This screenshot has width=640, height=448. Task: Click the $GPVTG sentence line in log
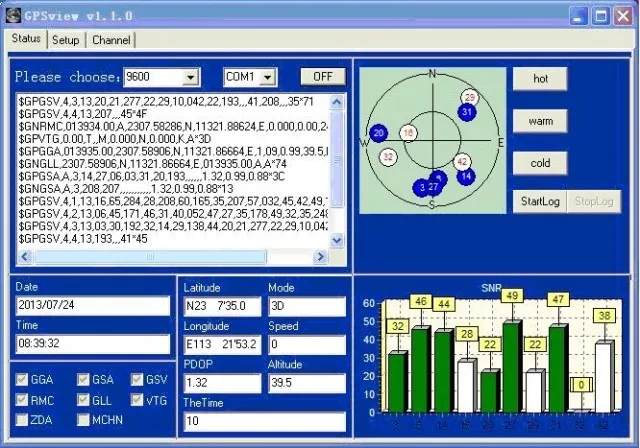pos(115,139)
